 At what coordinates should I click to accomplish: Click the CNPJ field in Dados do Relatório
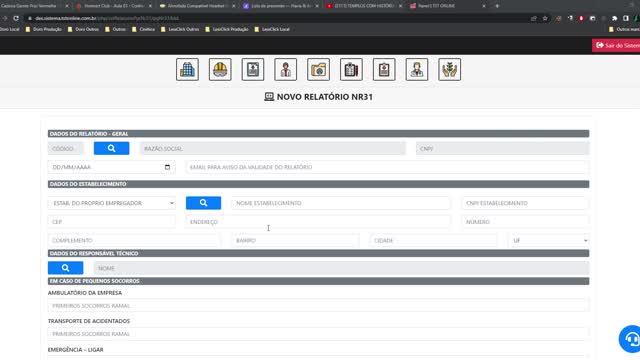click(502, 149)
